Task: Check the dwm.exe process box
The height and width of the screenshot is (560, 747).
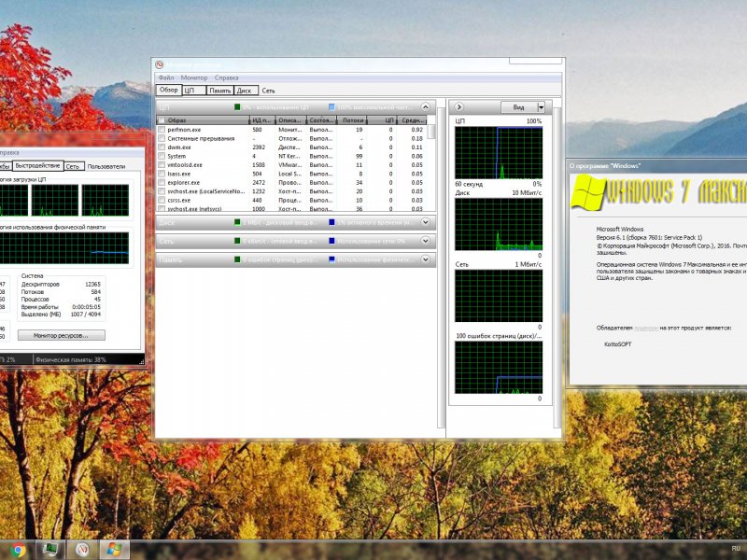Action: 162,147
